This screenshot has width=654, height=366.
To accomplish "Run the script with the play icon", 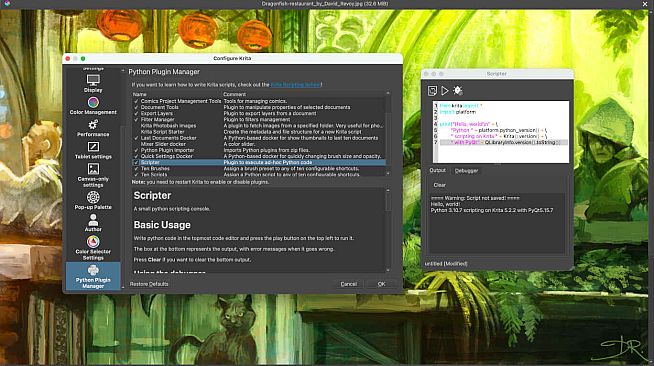I will click(x=445, y=90).
